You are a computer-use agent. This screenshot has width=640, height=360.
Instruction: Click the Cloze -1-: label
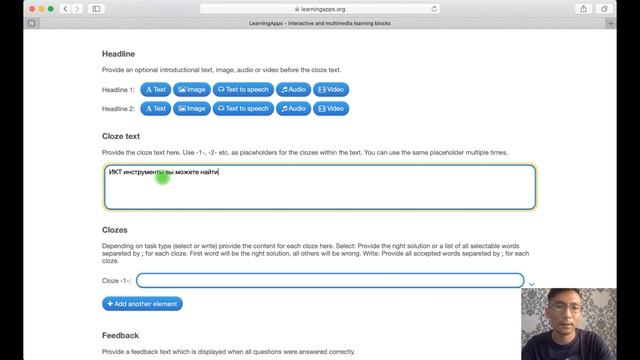(116, 281)
